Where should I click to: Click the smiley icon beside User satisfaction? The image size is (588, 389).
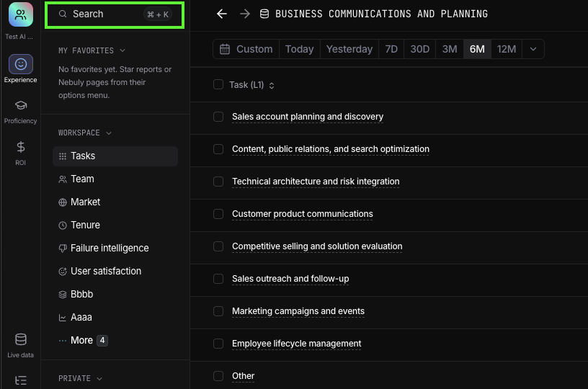pos(63,272)
